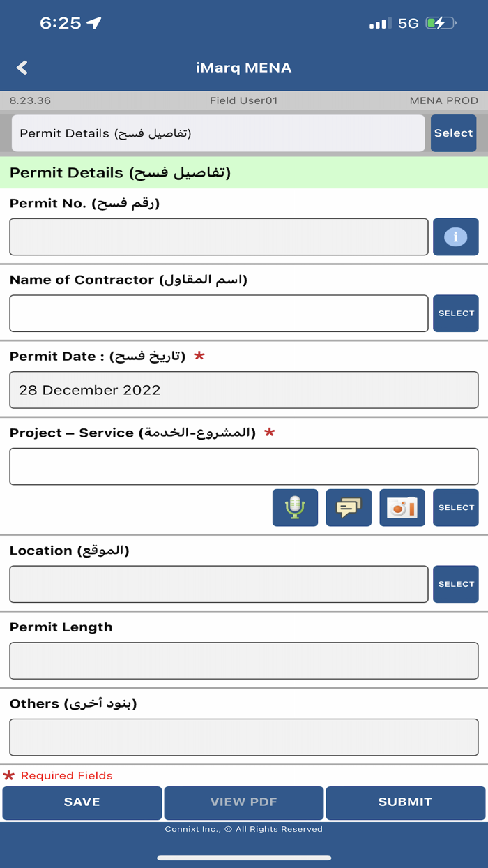Go back using the top navigation arrow

tap(21, 67)
